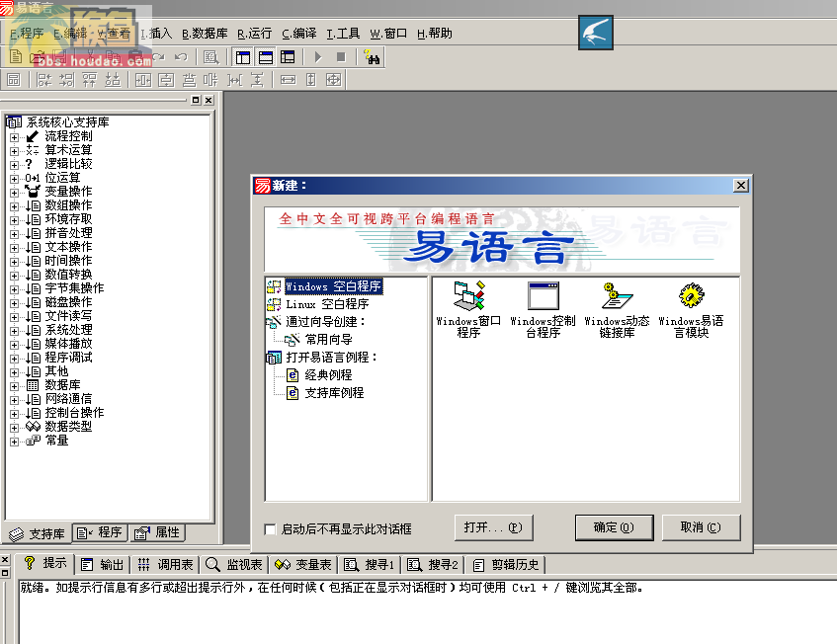Viewport: 837px width, 644px height.
Task: Select 支持库例程 in the dialog tree
Action: tap(334, 393)
